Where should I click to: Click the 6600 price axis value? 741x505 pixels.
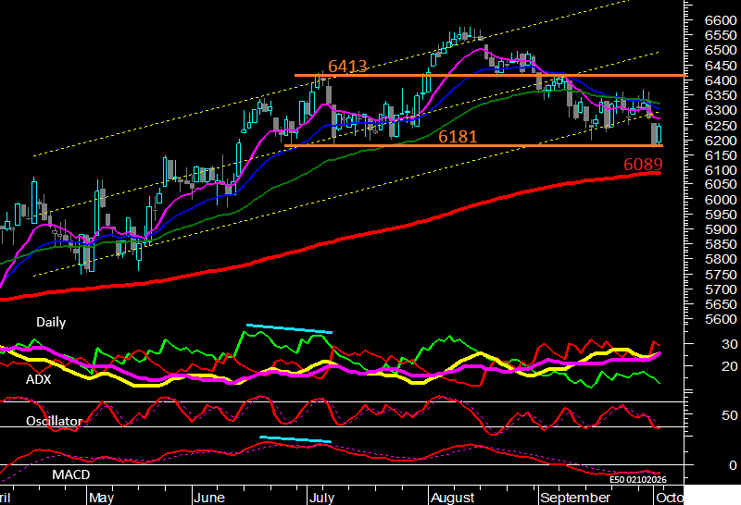pos(720,20)
